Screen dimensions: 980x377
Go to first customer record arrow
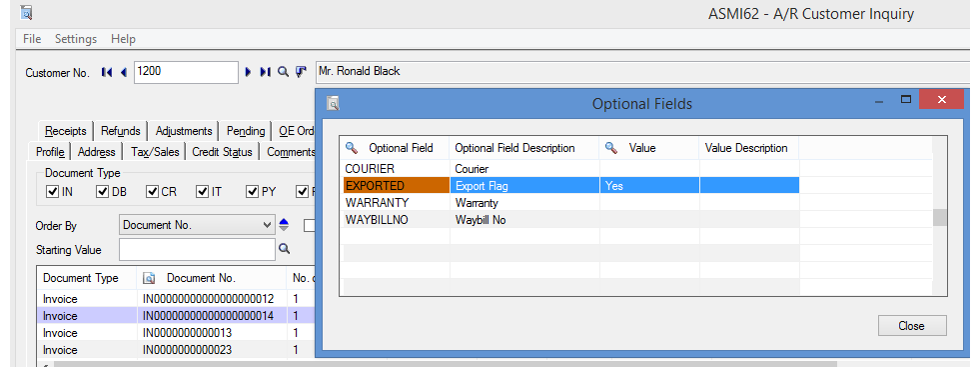click(107, 72)
